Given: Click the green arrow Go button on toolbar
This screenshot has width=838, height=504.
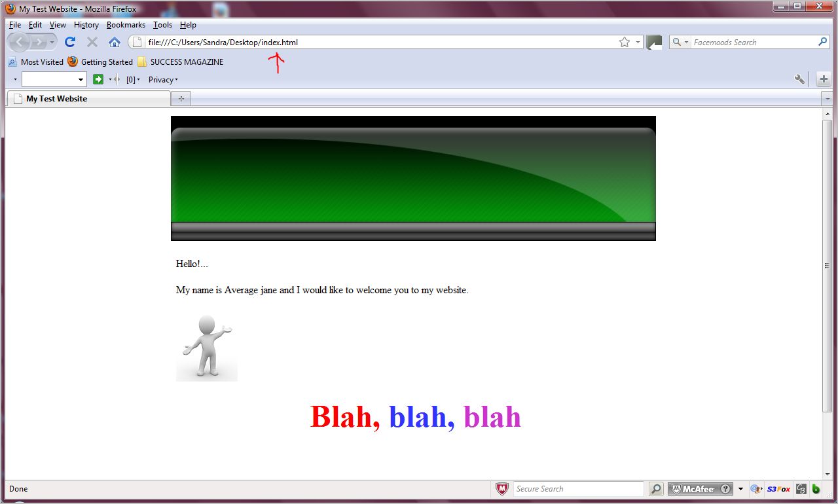Looking at the screenshot, I should point(98,79).
